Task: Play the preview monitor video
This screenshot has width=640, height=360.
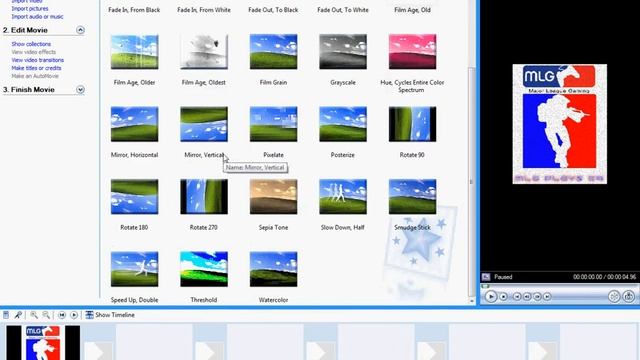Action: pos(491,296)
